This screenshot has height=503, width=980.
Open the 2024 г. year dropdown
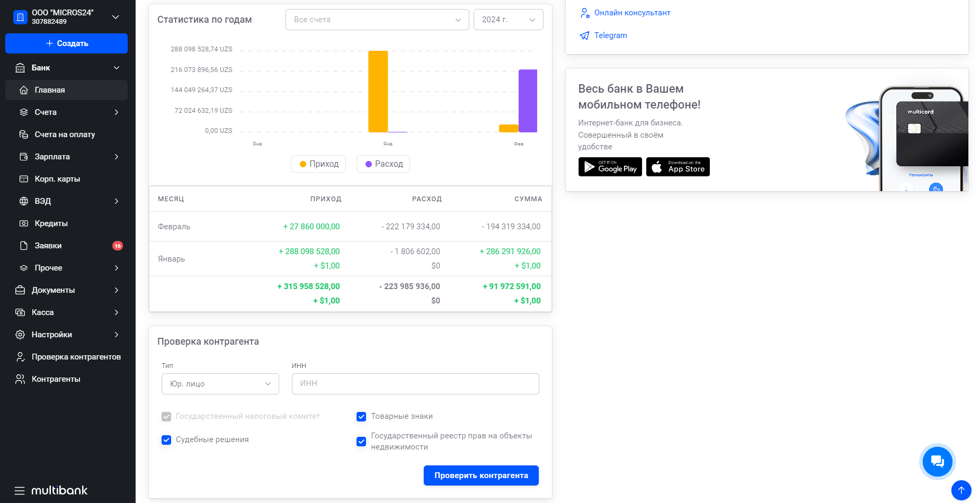click(507, 20)
